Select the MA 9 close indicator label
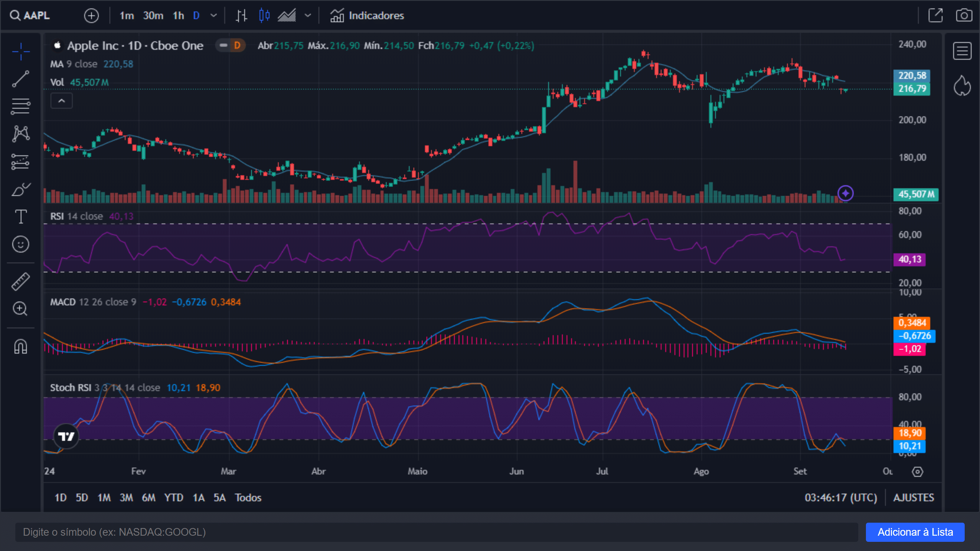 coord(74,64)
